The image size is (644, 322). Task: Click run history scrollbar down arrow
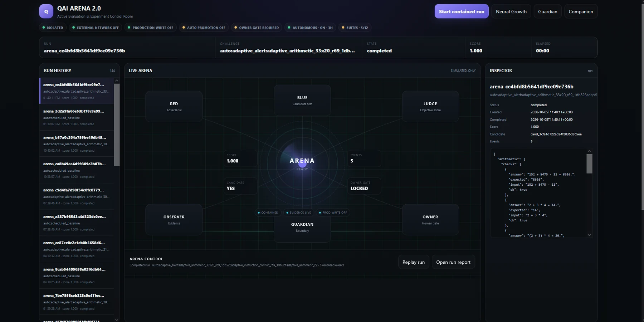click(117, 319)
